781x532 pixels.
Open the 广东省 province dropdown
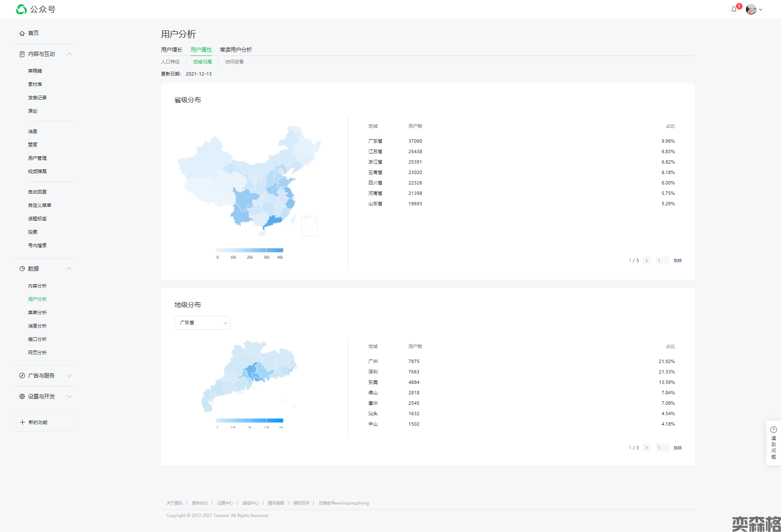pos(202,323)
